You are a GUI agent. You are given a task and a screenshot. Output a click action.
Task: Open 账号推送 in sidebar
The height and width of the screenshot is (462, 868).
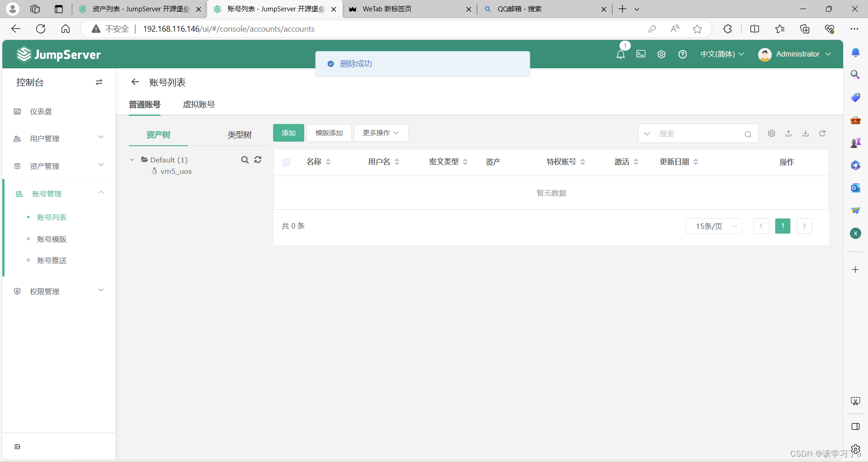[x=52, y=260]
